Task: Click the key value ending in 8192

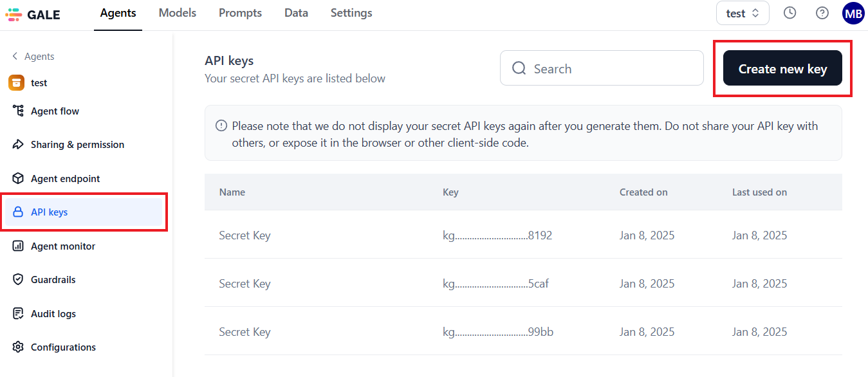Action: click(497, 235)
